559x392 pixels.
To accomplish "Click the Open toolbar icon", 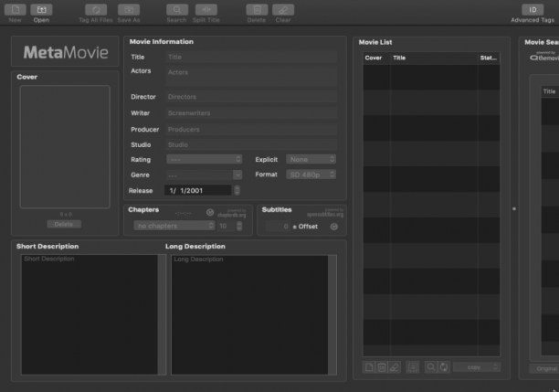I will coord(41,10).
